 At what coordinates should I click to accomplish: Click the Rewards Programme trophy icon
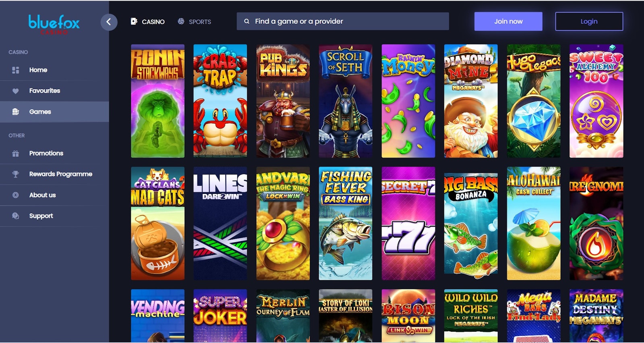click(x=16, y=174)
